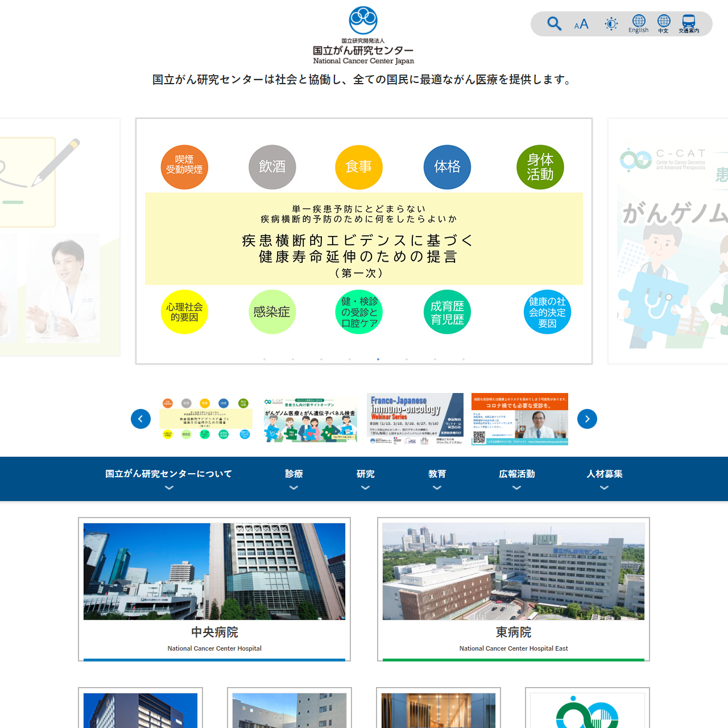The width and height of the screenshot is (728, 728).
Task: Open 交通案内 train access icon
Action: pyautogui.click(x=689, y=24)
